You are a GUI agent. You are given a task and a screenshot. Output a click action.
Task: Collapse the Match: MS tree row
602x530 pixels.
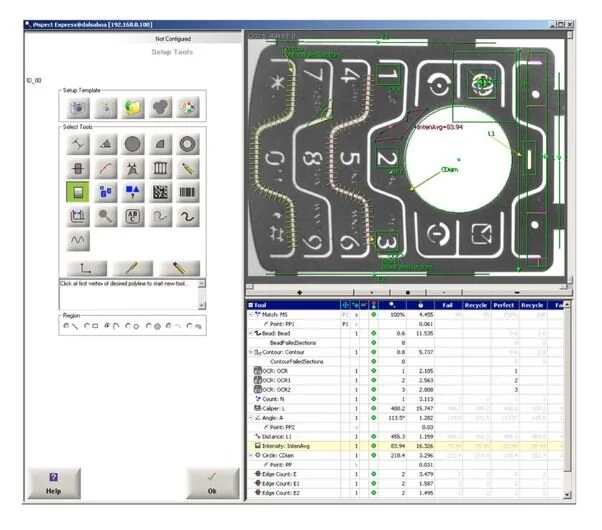[x=251, y=315]
